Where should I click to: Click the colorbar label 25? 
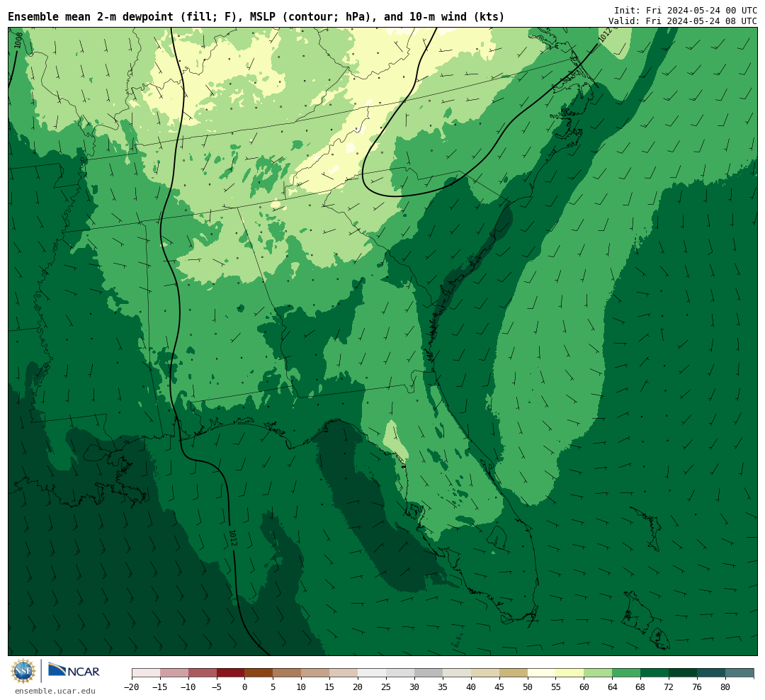pyautogui.click(x=386, y=687)
